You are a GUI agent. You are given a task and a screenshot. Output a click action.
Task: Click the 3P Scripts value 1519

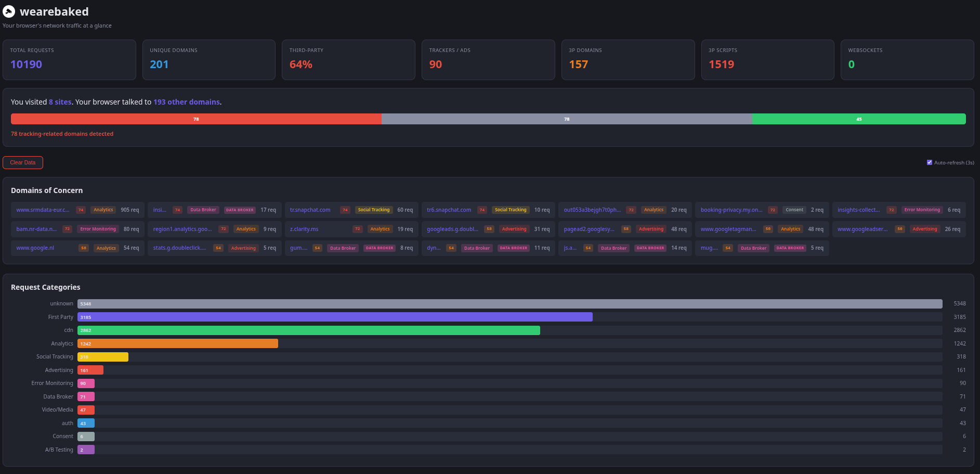722,65
